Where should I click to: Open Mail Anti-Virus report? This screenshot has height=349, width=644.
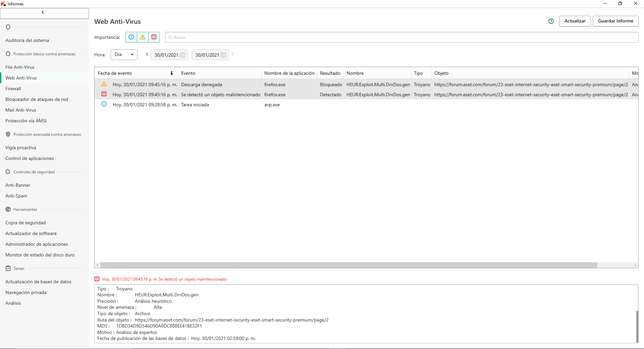point(21,110)
